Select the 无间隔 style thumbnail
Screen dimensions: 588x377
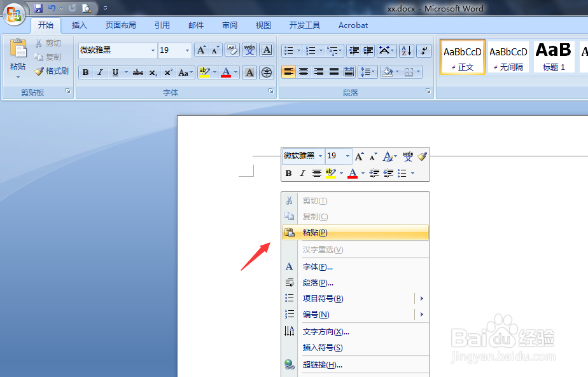tap(508, 57)
